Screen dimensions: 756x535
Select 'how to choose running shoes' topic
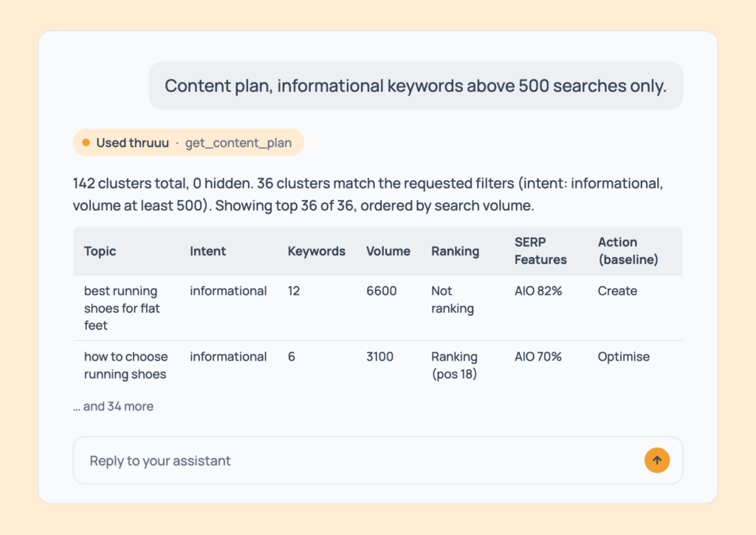[x=126, y=365]
